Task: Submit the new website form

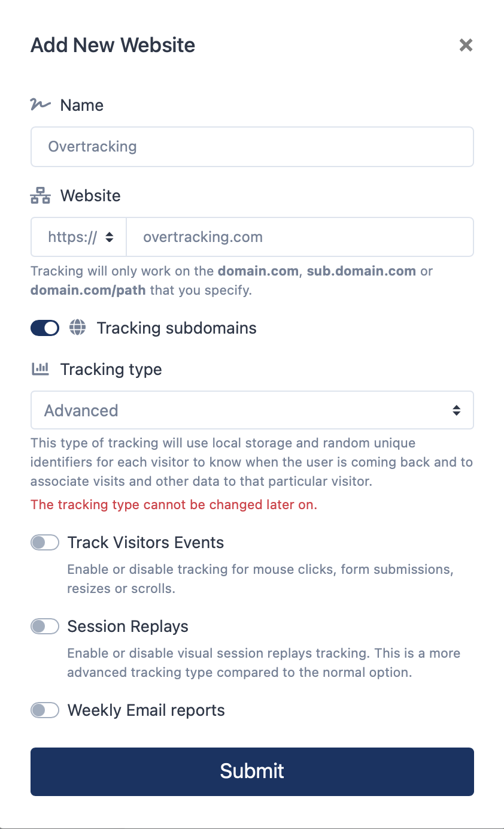Action: pyautogui.click(x=252, y=771)
